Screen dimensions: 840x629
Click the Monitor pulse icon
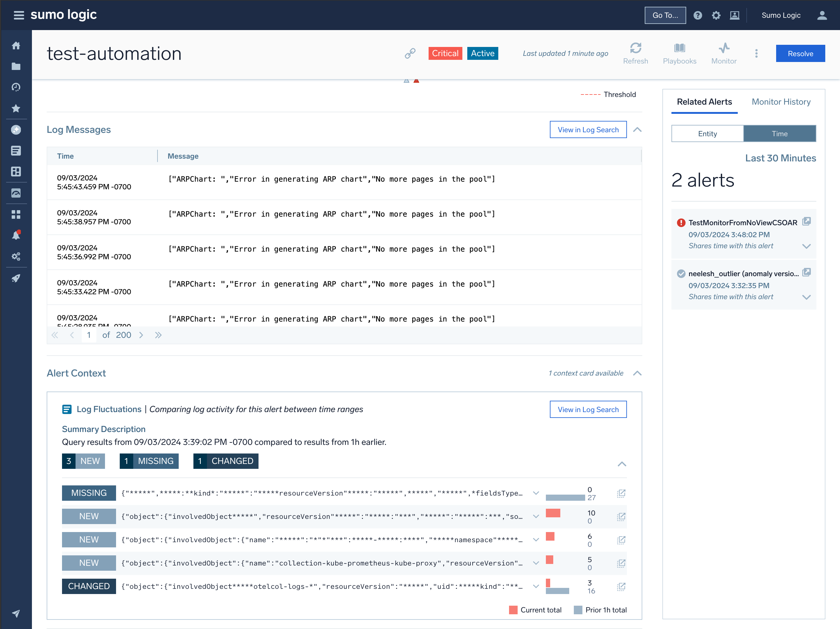(x=723, y=48)
